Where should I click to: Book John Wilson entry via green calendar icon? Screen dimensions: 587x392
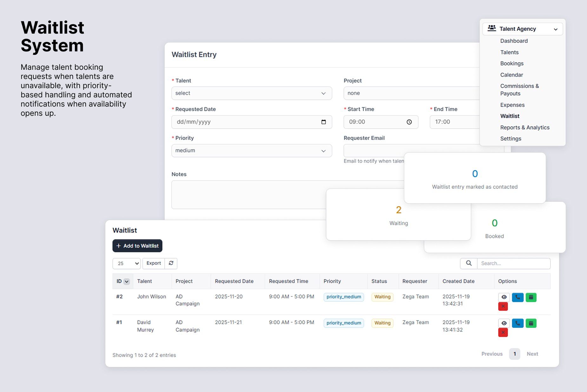[x=531, y=297]
